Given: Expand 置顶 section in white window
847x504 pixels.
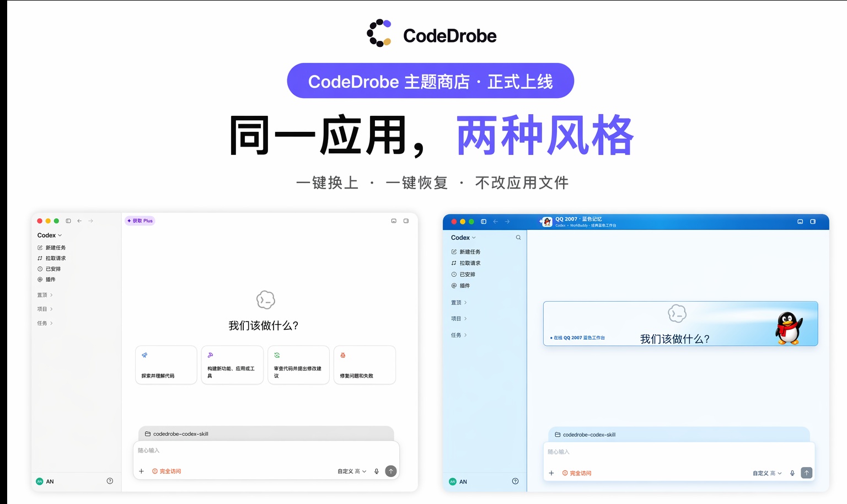Looking at the screenshot, I should pyautogui.click(x=45, y=295).
